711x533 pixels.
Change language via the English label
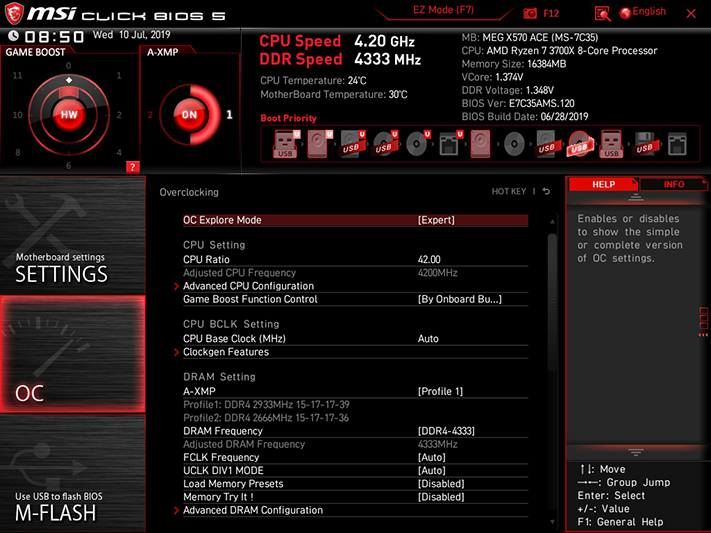coord(649,12)
